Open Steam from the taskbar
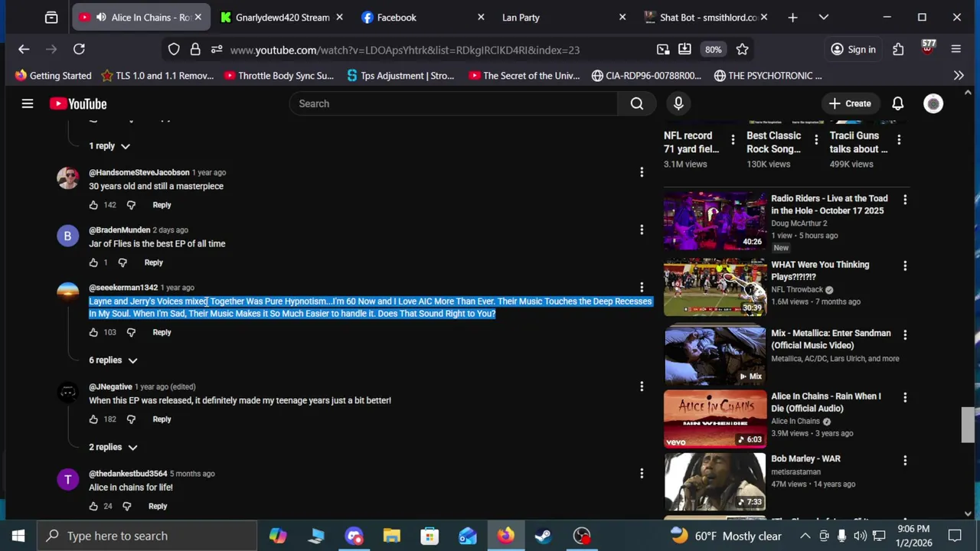This screenshot has width=980, height=551. pos(543,536)
